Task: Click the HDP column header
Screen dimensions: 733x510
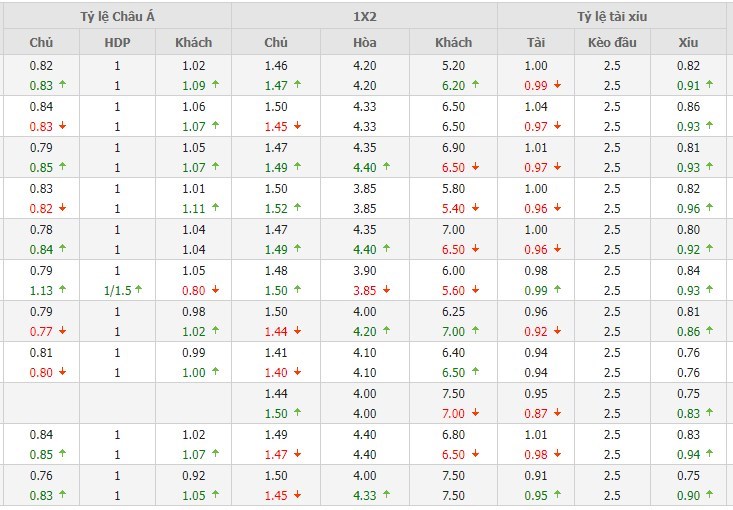Action: click(117, 43)
